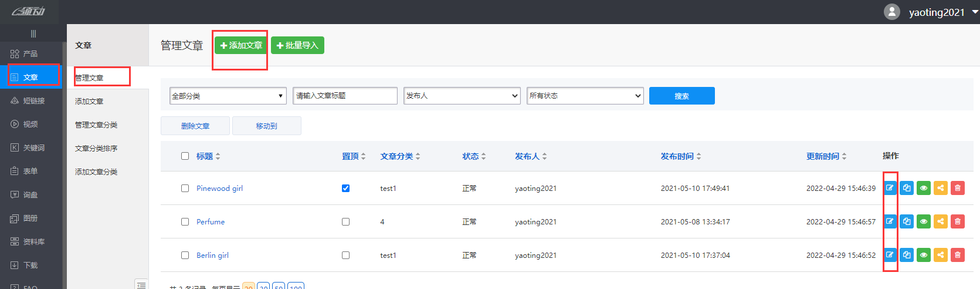Sort table by 发布人 column

tap(531, 156)
